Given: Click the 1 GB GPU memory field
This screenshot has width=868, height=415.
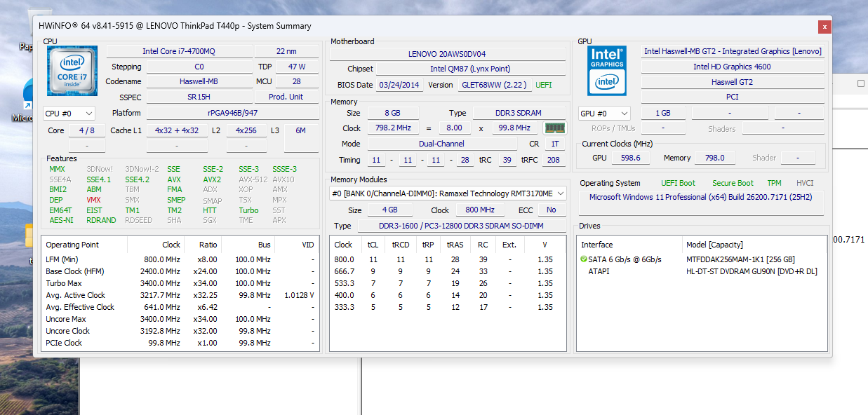Looking at the screenshot, I should pyautogui.click(x=663, y=113).
